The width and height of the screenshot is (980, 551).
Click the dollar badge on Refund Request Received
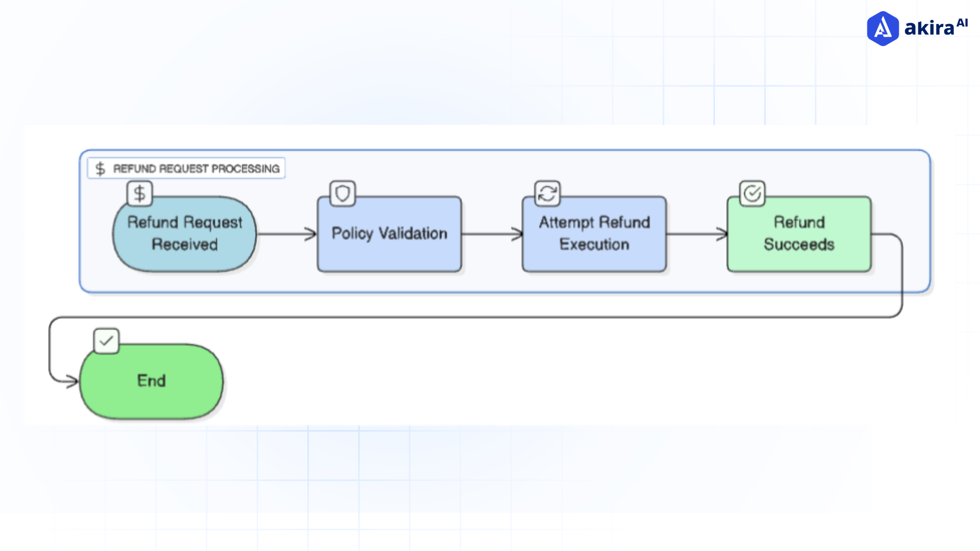click(138, 193)
